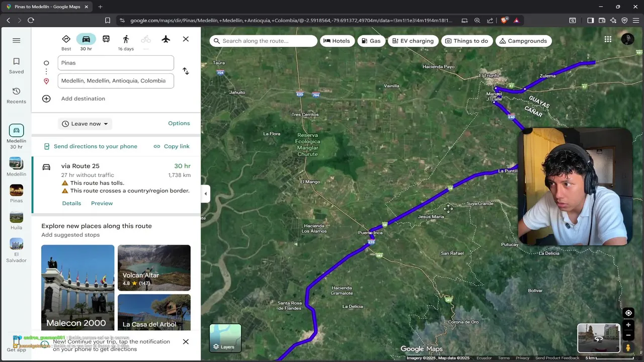Filter route by Things to do
The height and width of the screenshot is (362, 644).
pos(467,41)
